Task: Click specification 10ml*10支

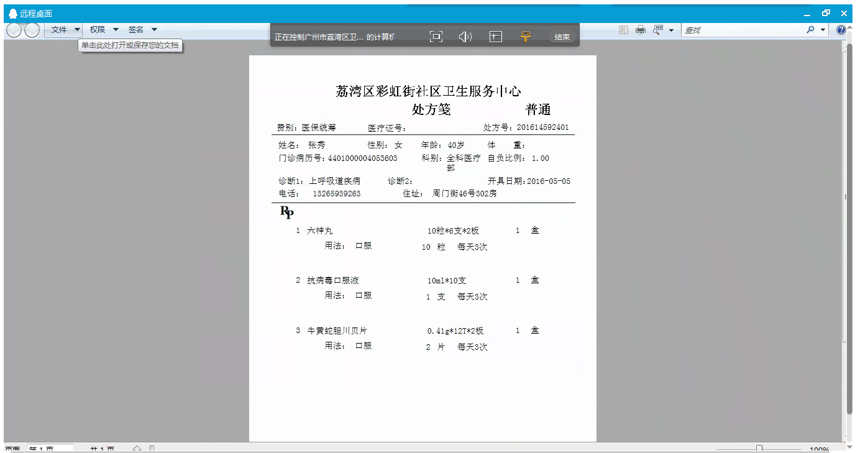Action: click(x=447, y=281)
